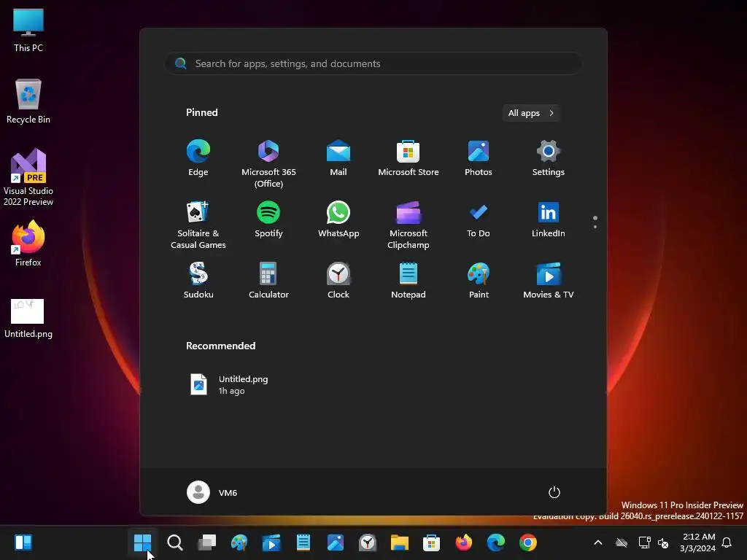Launch Paint from pinned apps

click(x=479, y=281)
